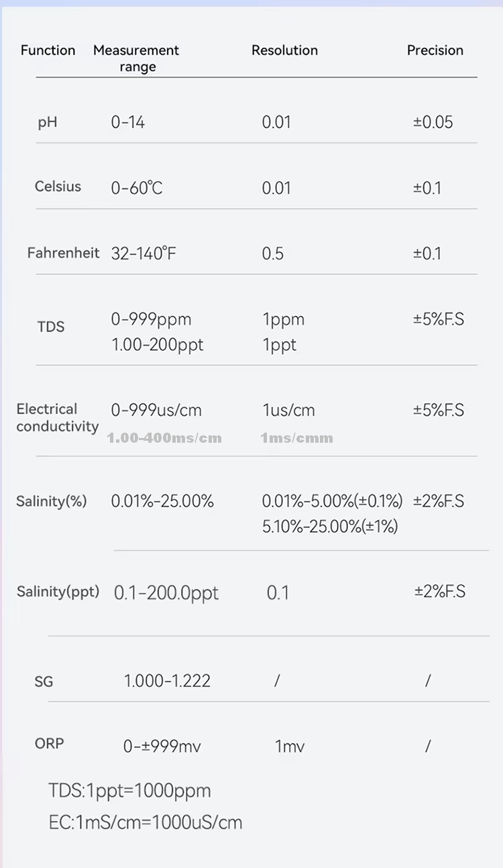Click the pH precision value ±0.05
503x868 pixels.
[433, 122]
